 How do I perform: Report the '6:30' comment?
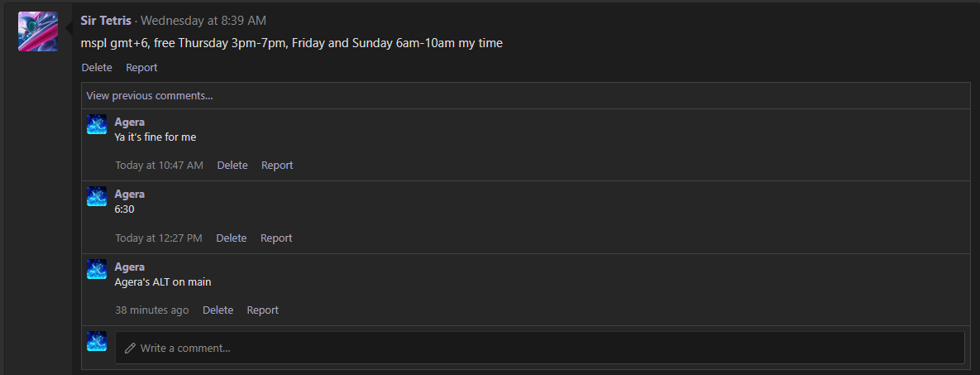pos(276,238)
